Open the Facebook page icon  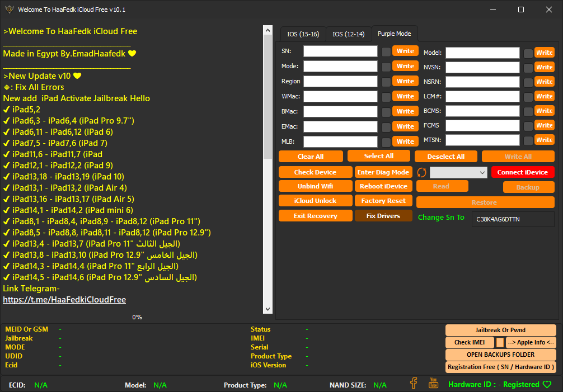tap(414, 384)
